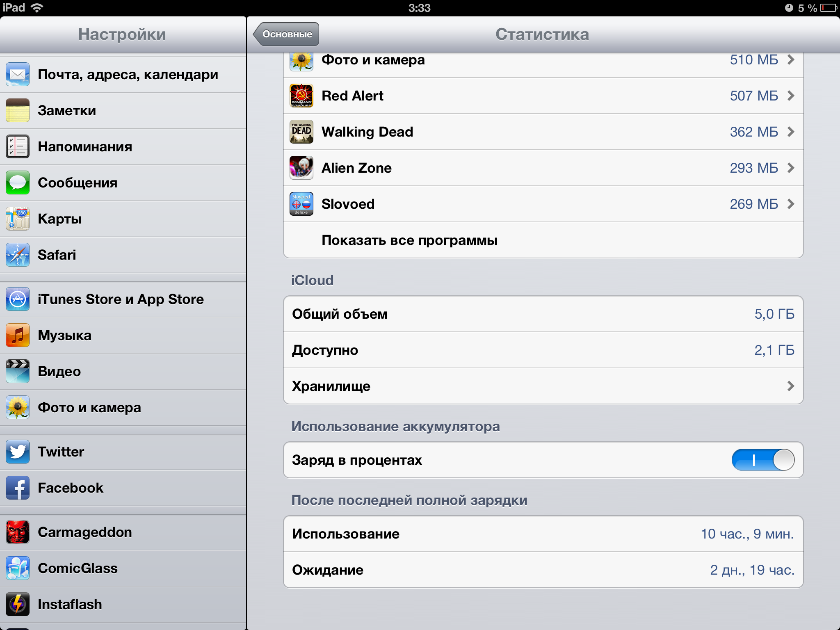This screenshot has width=840, height=630.
Task: Select the Walking Dead app icon
Action: click(301, 132)
